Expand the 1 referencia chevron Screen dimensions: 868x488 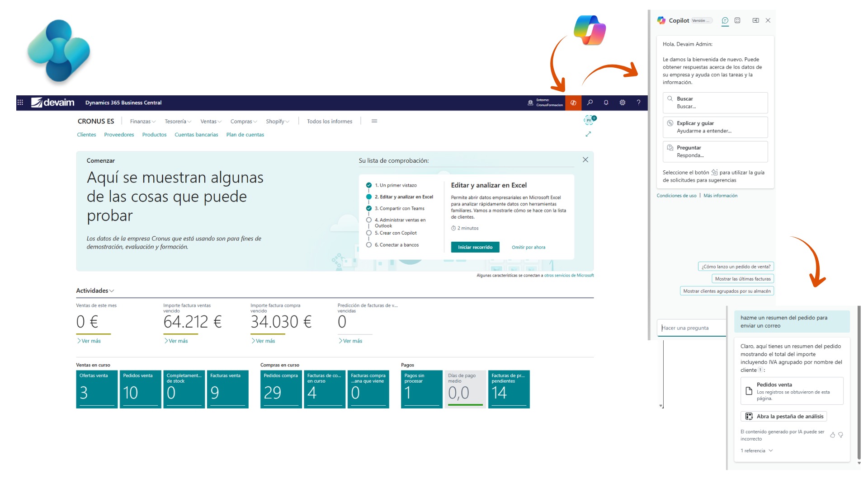(x=771, y=450)
